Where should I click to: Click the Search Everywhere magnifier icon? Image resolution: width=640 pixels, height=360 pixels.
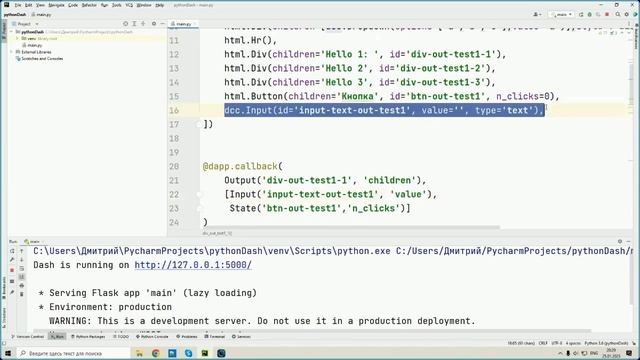tap(618, 15)
